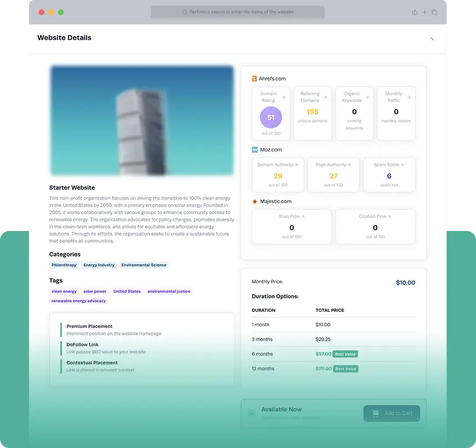Focus the browser search address field

(x=237, y=12)
